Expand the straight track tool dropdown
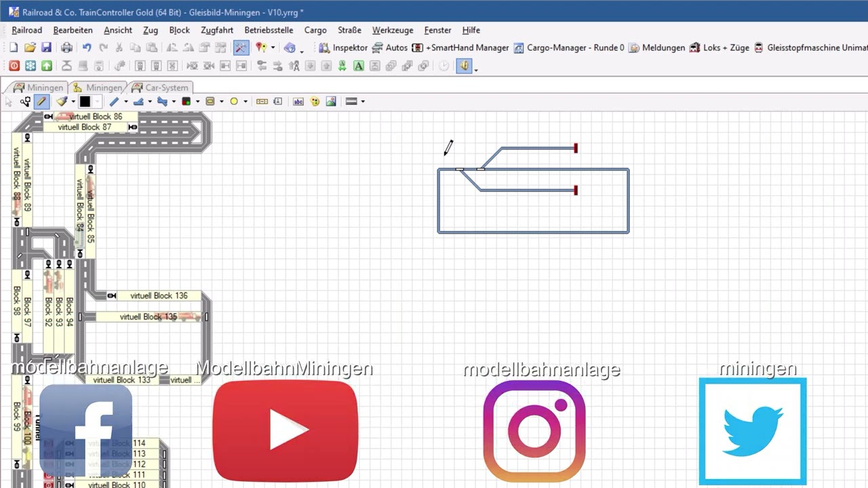Viewport: 868px width, 488px height. (125, 102)
